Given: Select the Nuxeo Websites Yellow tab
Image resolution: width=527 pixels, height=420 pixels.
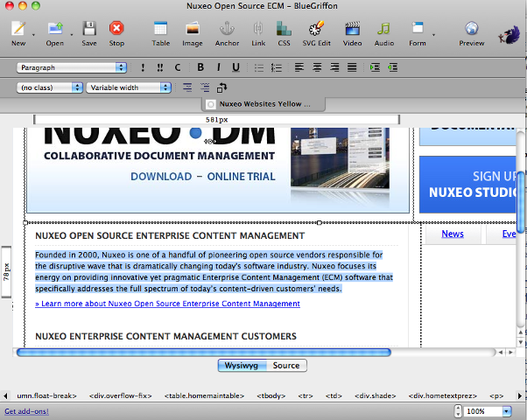Looking at the screenshot, I should point(263,104).
